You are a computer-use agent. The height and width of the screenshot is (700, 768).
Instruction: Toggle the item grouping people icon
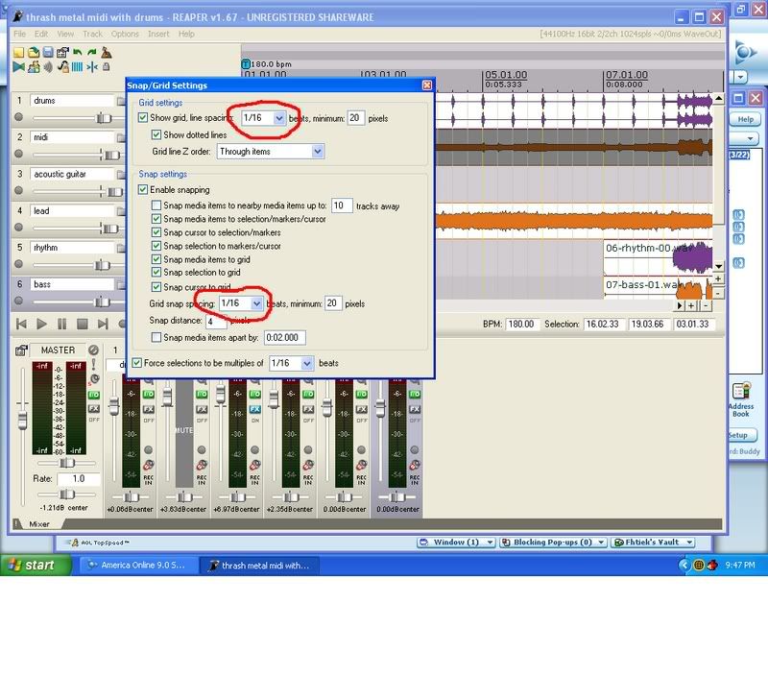pyautogui.click(x=34, y=66)
